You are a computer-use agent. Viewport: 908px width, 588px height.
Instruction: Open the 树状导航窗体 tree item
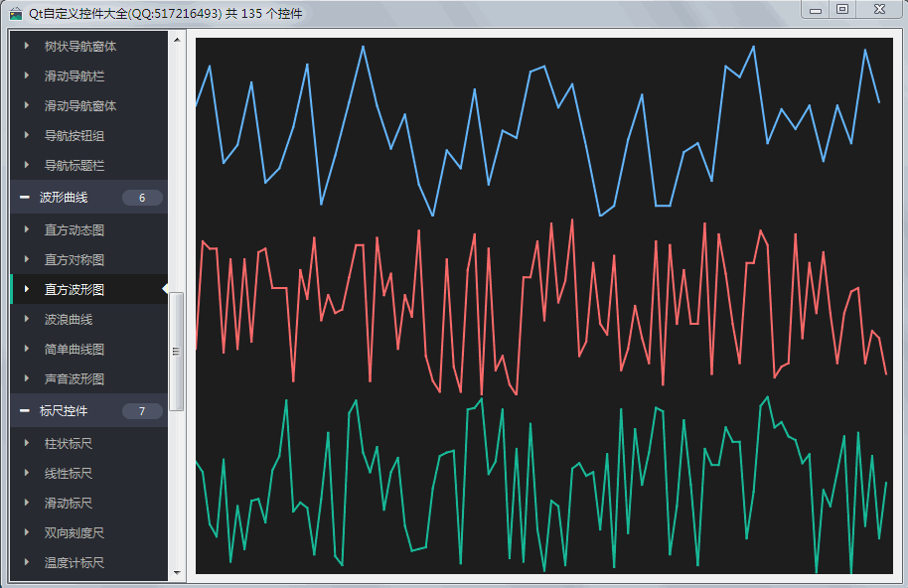point(80,47)
